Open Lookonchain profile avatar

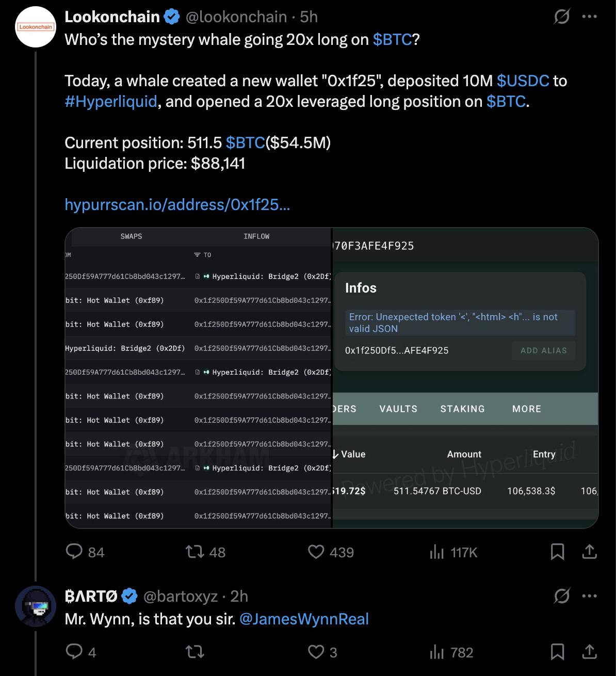(36, 27)
